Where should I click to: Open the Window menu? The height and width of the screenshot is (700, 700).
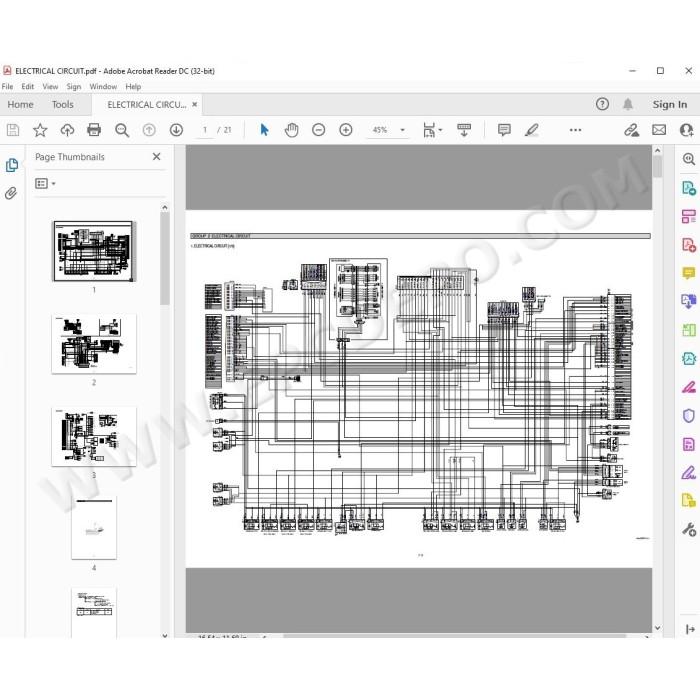103,87
